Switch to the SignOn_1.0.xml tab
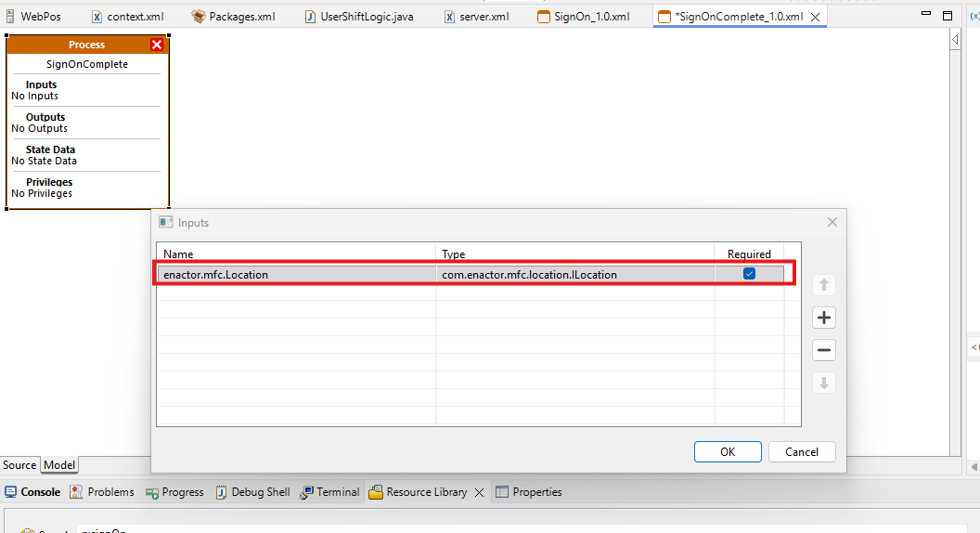Viewport: 980px width, 533px height. [583, 17]
